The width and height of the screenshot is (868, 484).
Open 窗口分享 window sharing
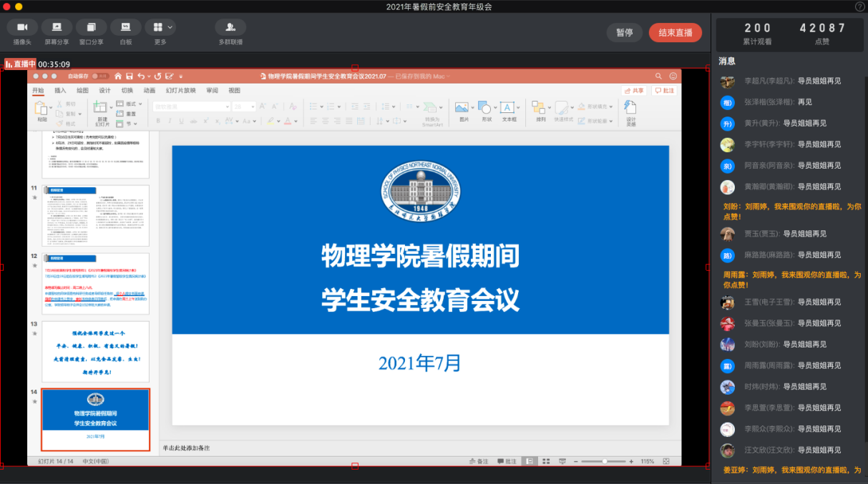91,27
